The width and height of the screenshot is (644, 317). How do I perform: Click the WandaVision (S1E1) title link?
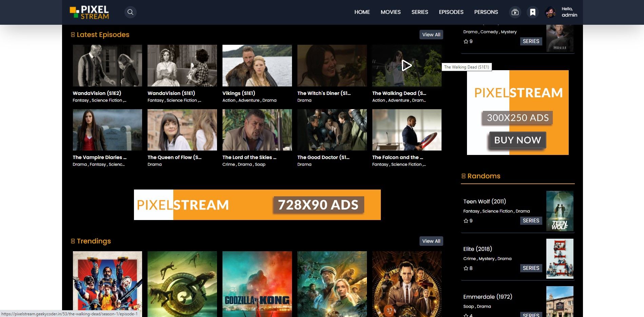tap(171, 93)
